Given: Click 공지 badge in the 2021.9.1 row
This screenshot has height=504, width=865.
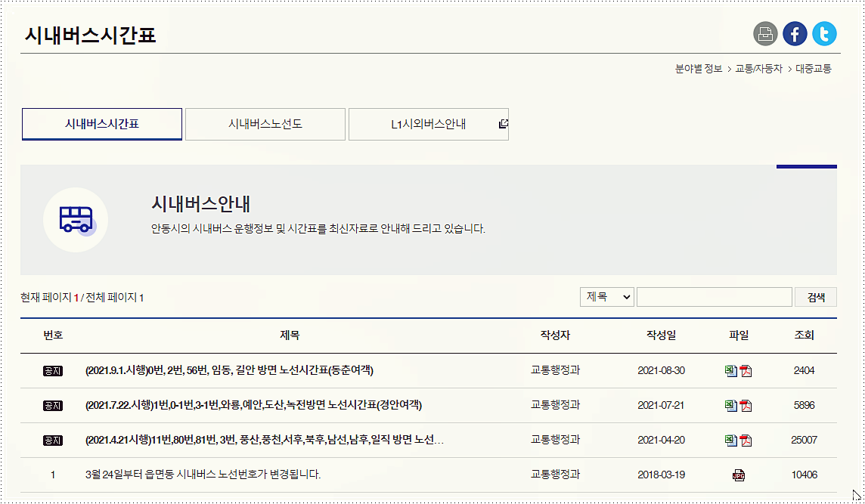Looking at the screenshot, I should click(x=53, y=371).
